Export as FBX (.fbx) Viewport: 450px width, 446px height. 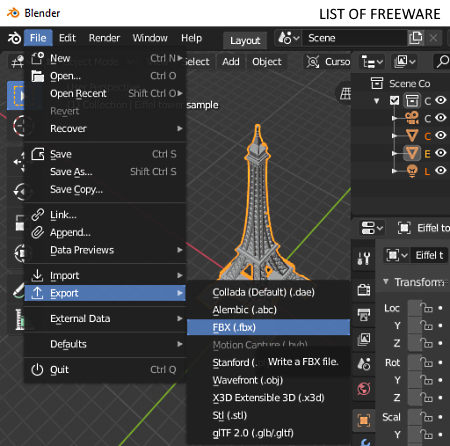coord(268,327)
